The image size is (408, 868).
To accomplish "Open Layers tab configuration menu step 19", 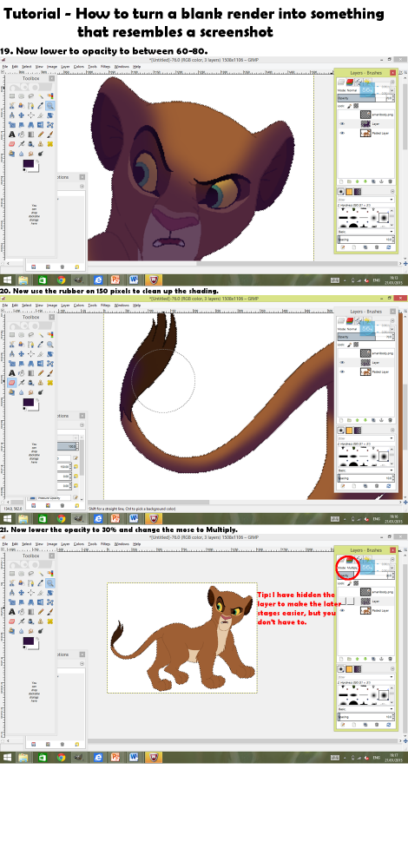I will click(392, 82).
